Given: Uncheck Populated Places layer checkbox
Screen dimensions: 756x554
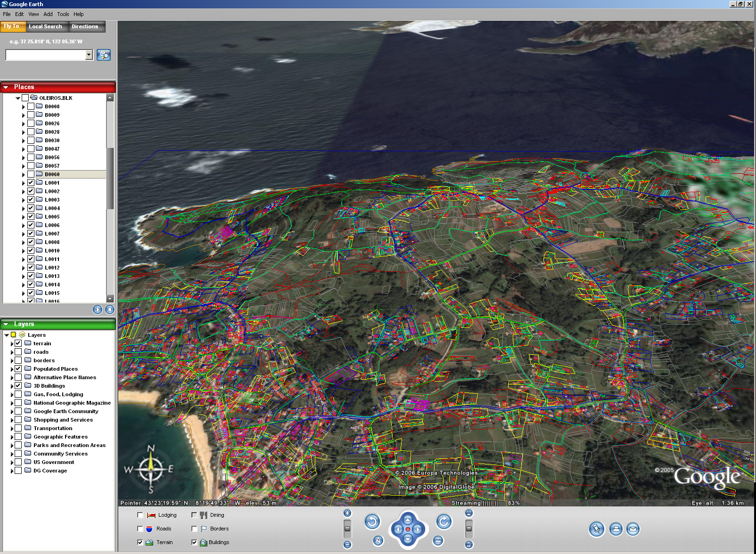Looking at the screenshot, I should tap(18, 369).
